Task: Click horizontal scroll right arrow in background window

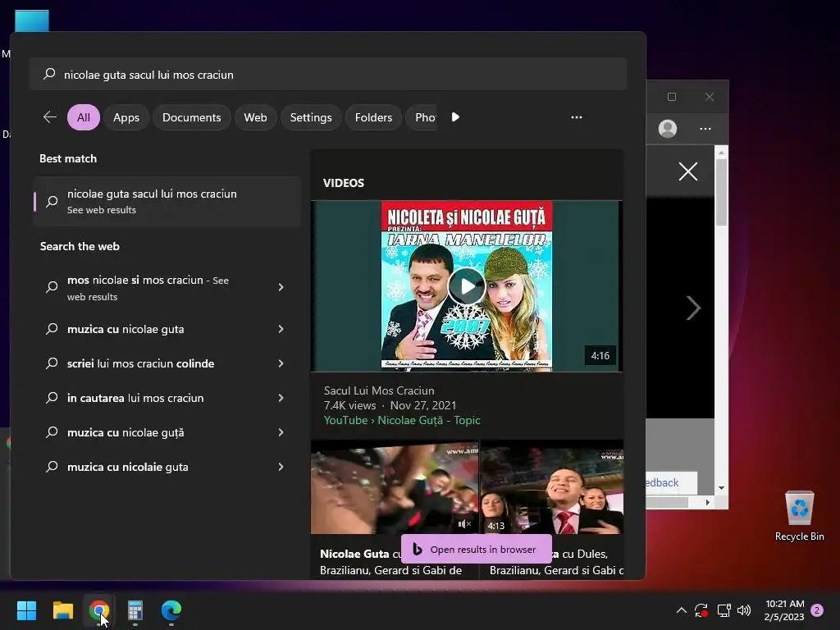Action: (708, 503)
